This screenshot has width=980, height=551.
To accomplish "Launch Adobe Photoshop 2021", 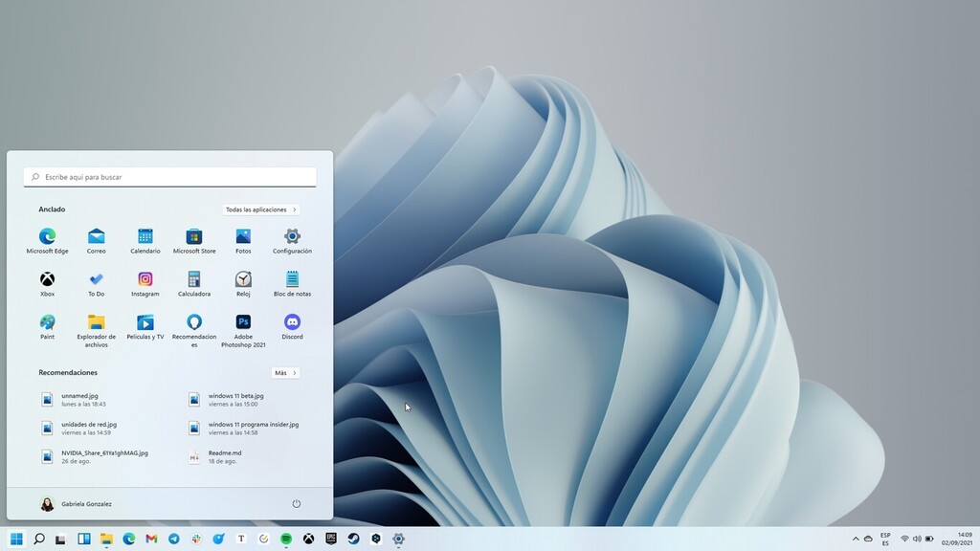I will [x=243, y=322].
